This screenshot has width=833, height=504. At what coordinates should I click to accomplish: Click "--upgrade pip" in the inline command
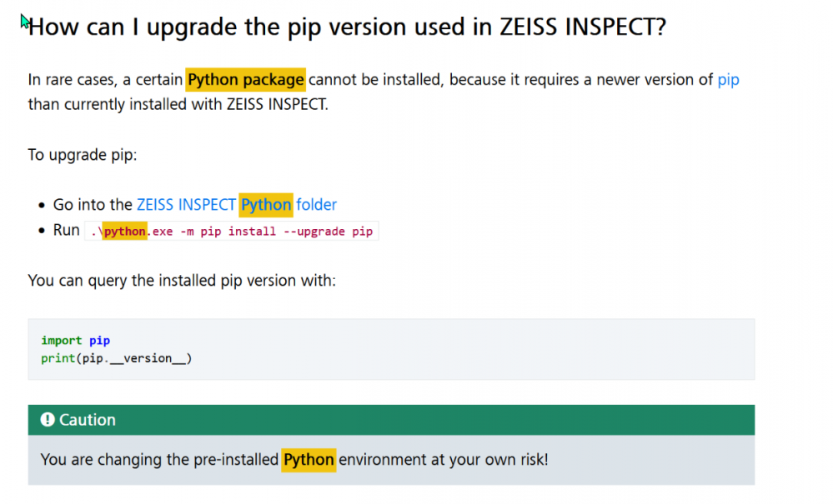(x=329, y=231)
